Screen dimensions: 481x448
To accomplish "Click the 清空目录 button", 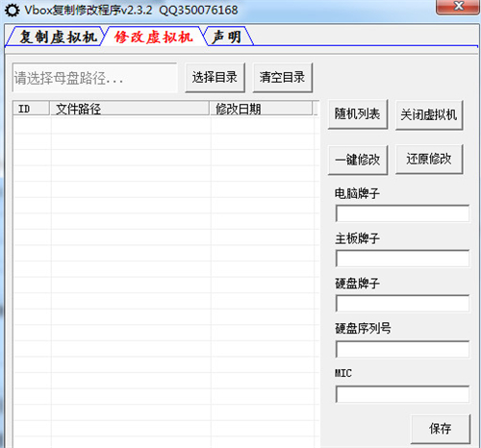I will [283, 78].
